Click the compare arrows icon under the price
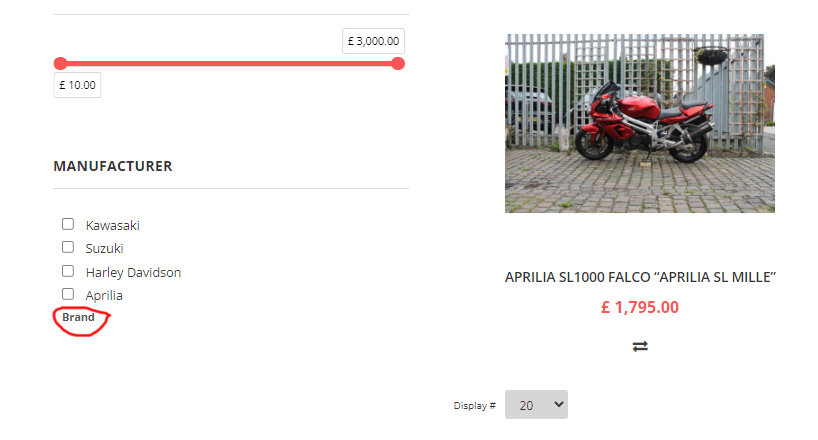This screenshot has width=818, height=440. (640, 346)
